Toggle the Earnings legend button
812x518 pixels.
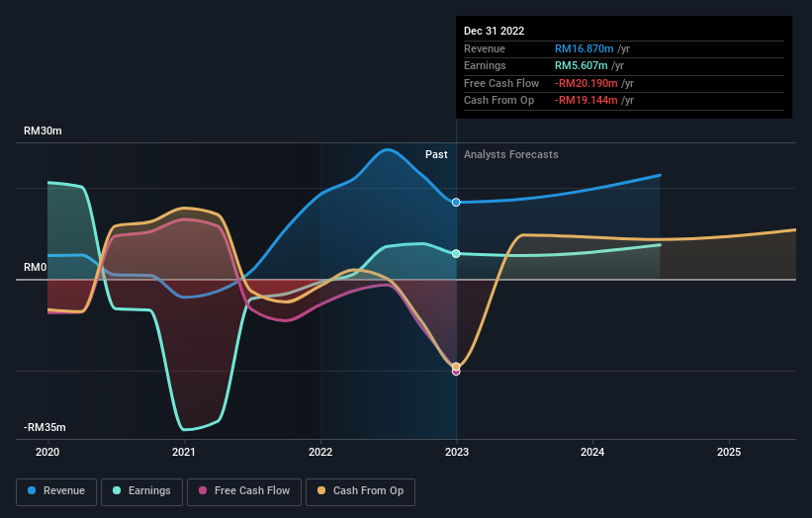141,491
